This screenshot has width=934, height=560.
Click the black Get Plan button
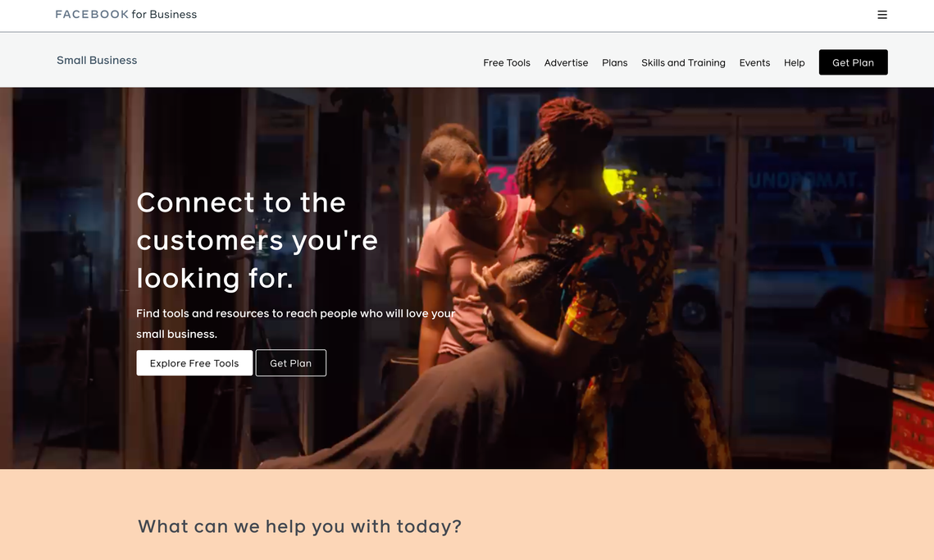(853, 62)
